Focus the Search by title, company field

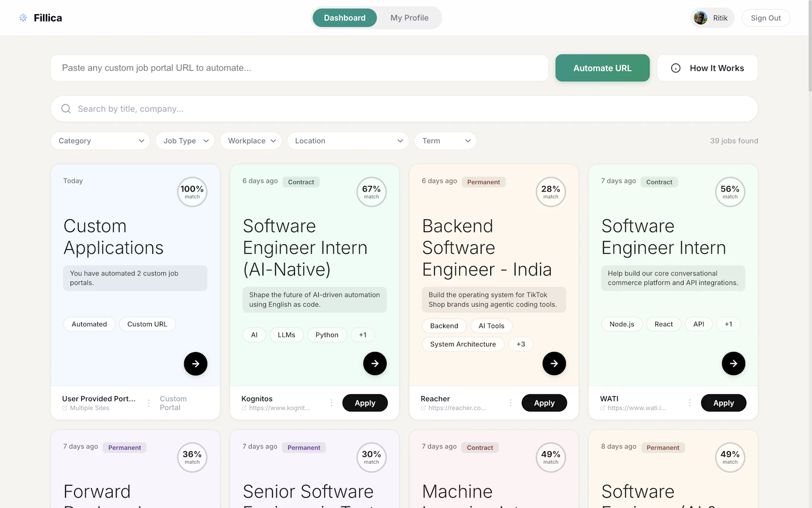404,109
